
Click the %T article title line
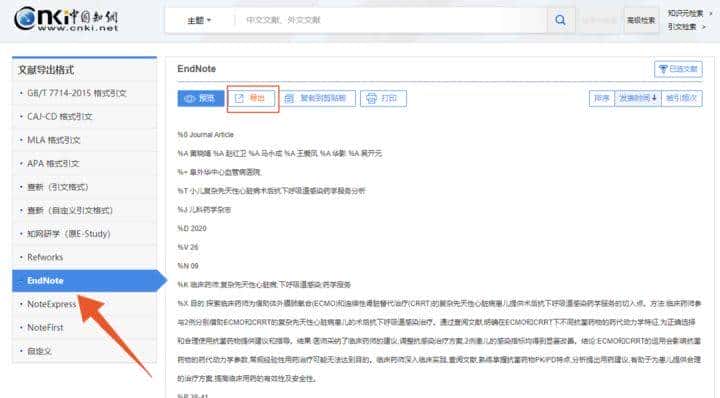pos(271,191)
